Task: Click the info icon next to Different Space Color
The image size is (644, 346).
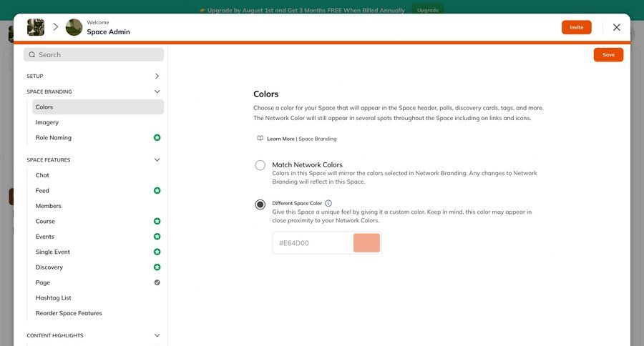Action: (328, 203)
